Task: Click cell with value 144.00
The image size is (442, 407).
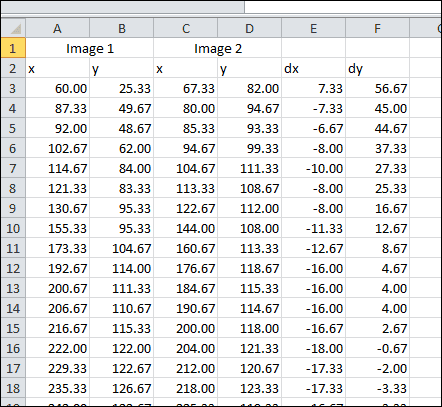Action: point(186,228)
